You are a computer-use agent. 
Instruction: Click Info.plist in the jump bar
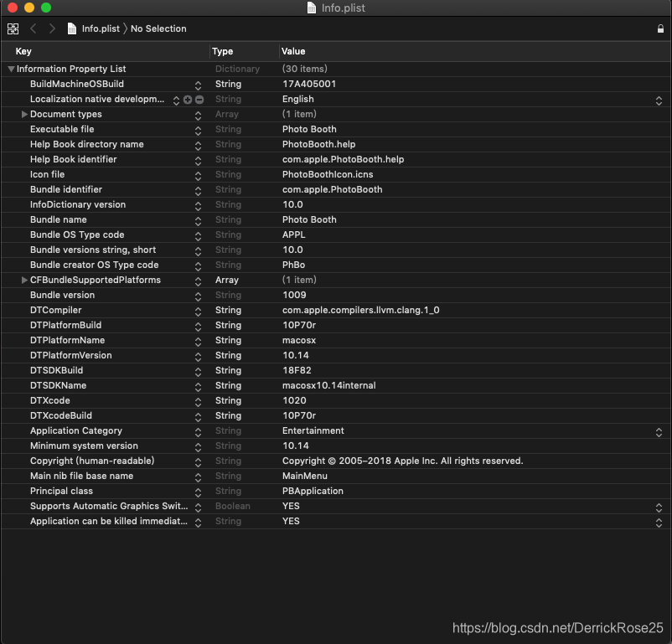pyautogui.click(x=101, y=28)
